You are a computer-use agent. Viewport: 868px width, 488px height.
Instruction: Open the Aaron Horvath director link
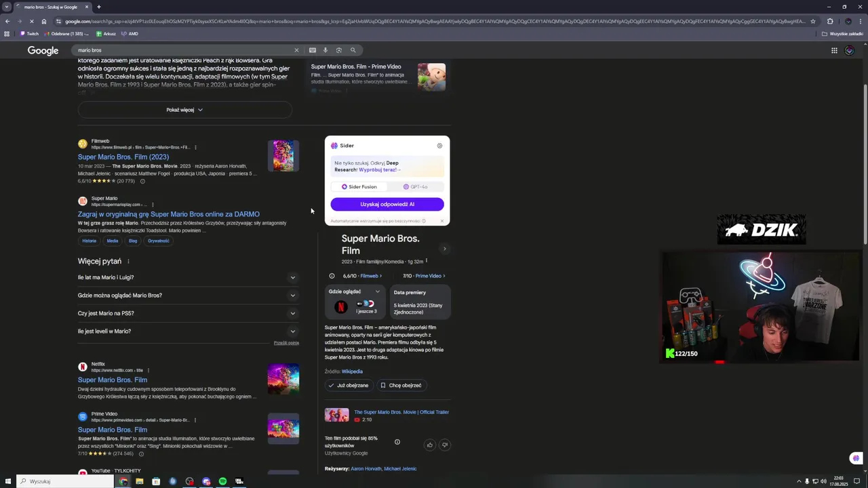(366, 468)
